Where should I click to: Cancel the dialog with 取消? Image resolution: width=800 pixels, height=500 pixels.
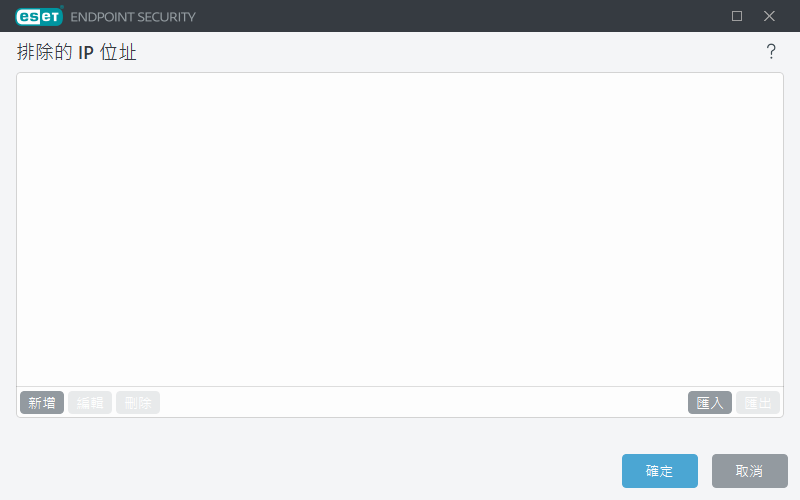point(750,471)
